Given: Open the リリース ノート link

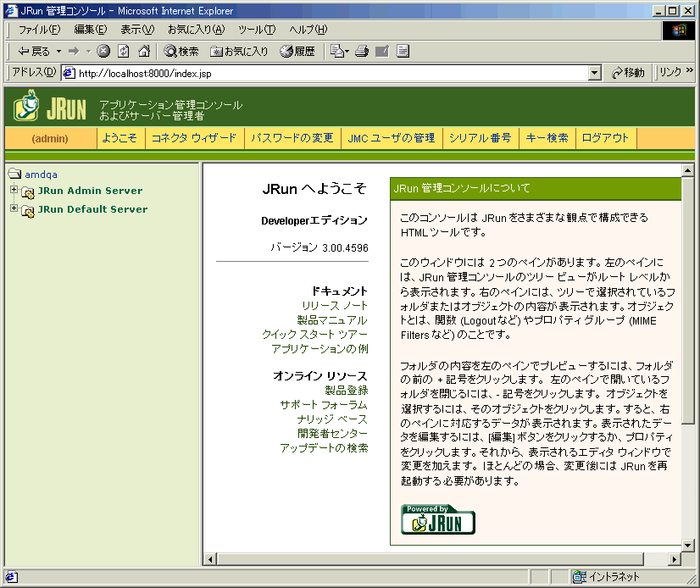Looking at the screenshot, I should 335,306.
